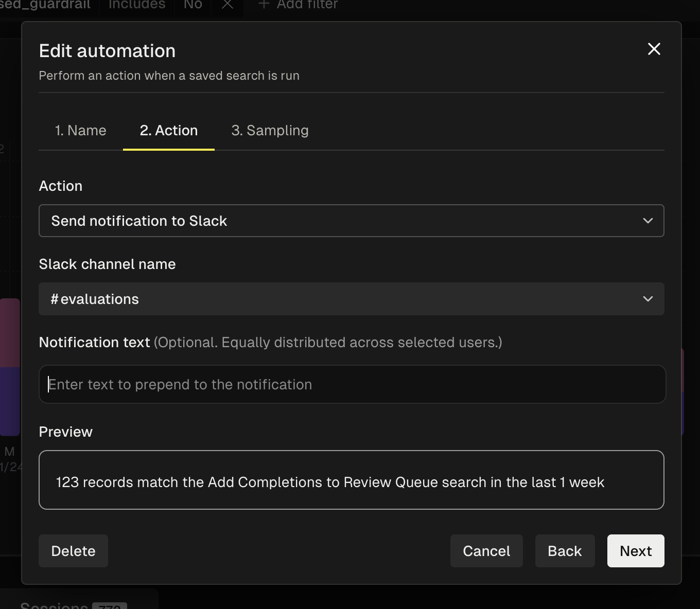
Task: Delete this automation
Action: [x=73, y=550]
